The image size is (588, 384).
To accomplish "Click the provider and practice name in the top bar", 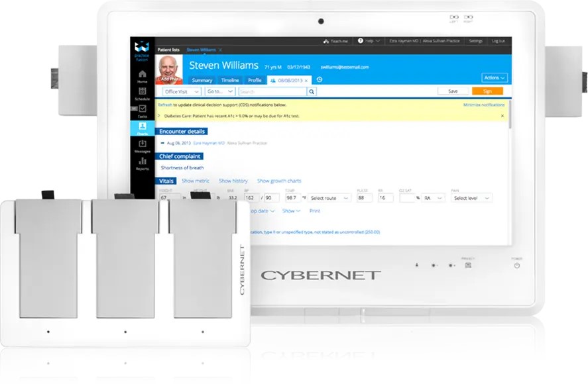I will pyautogui.click(x=424, y=41).
